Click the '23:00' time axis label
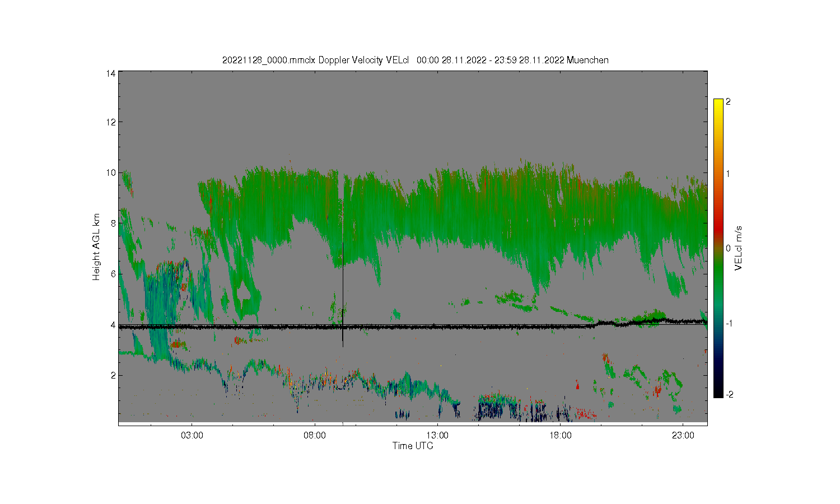 coord(683,436)
